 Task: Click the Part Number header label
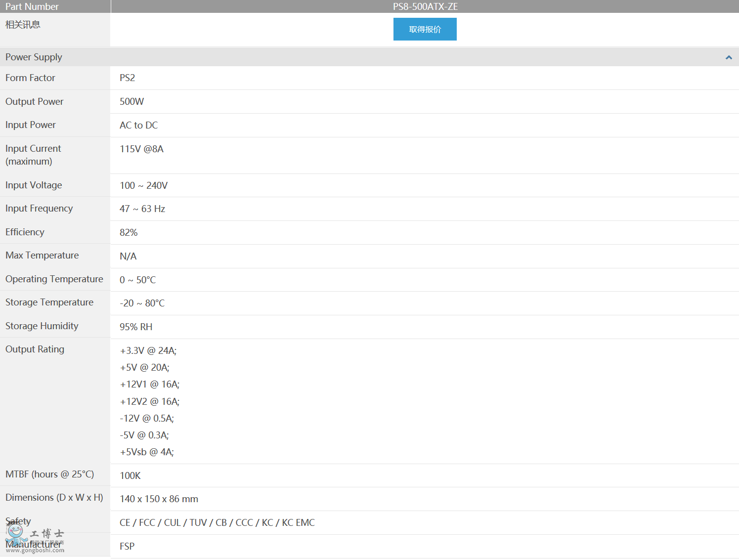[x=32, y=6]
